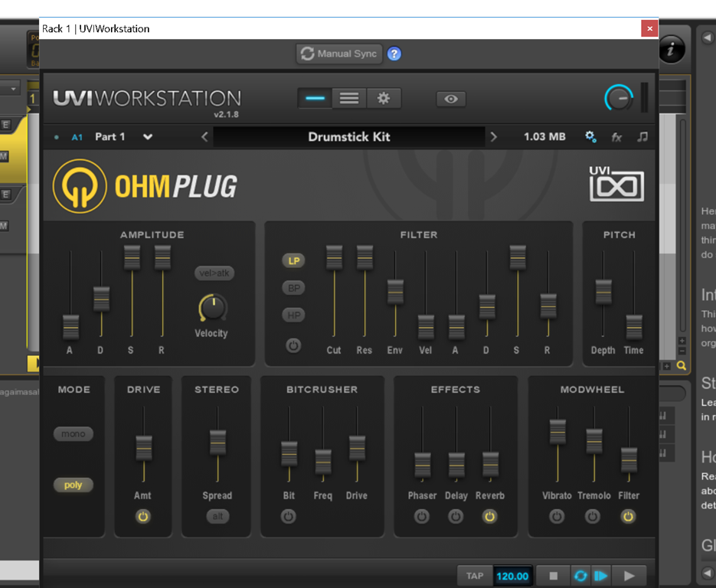Viewport: 716px width, 588px height.
Task: Click the Reverb slider handle
Action: [x=491, y=465]
